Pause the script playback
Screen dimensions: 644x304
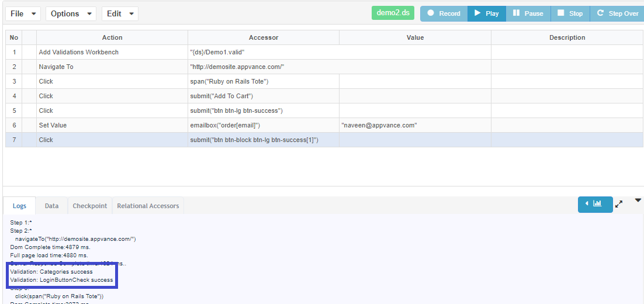(528, 13)
